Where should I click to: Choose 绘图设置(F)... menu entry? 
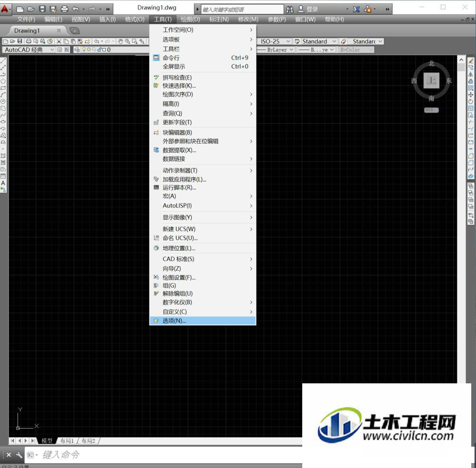pyautogui.click(x=203, y=278)
